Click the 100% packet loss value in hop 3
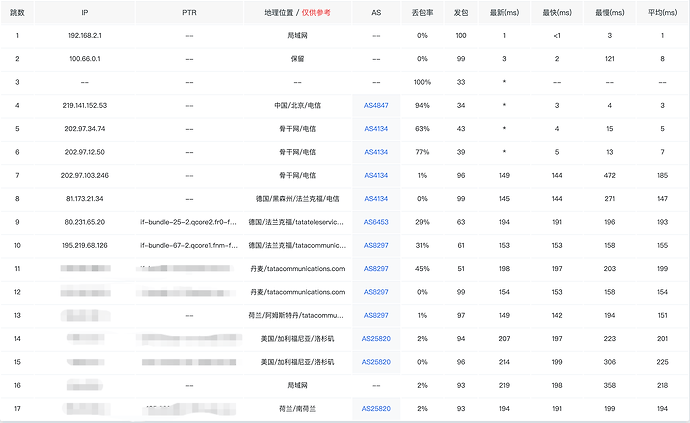The width and height of the screenshot is (690, 423). [x=422, y=82]
